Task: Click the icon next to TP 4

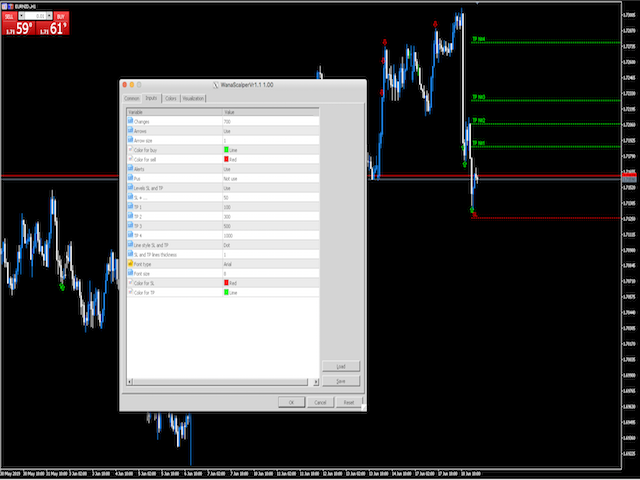Action: (x=131, y=235)
